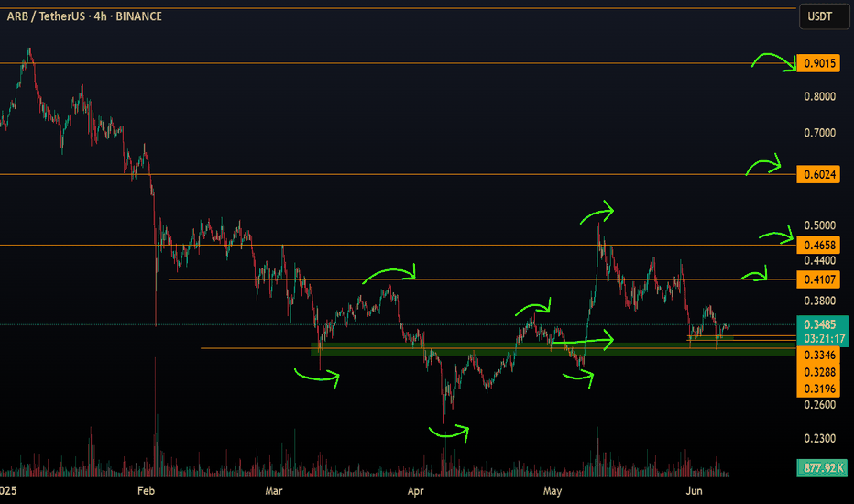Select the 0.3346 price level label
Screen dimensions: 854x504
click(x=818, y=356)
